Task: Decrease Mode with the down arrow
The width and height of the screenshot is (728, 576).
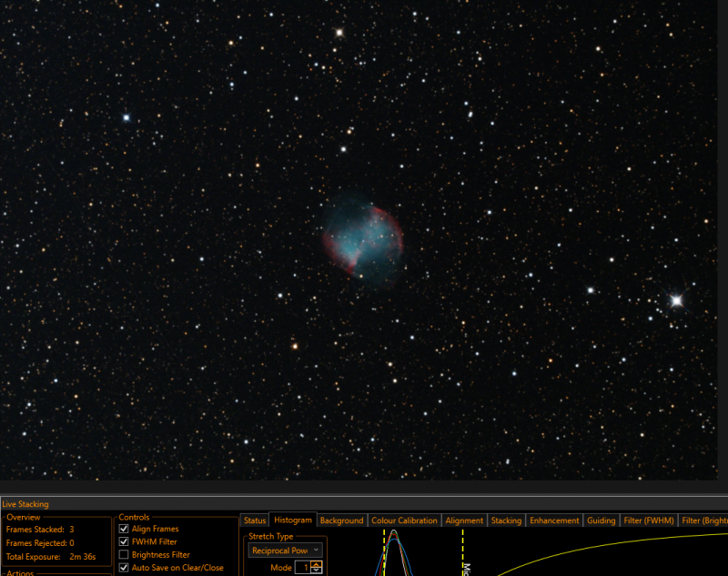Action: click(317, 571)
